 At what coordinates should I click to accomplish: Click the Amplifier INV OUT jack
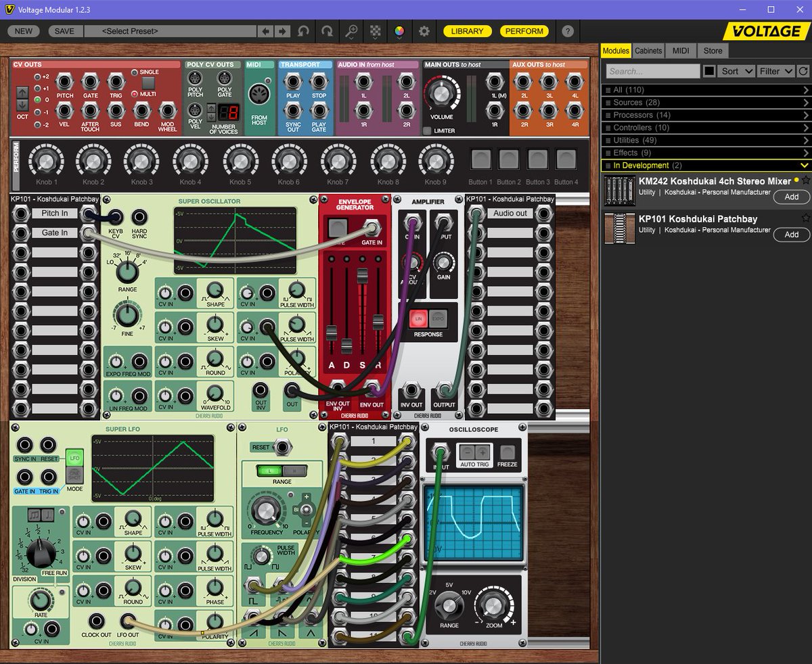click(x=411, y=390)
